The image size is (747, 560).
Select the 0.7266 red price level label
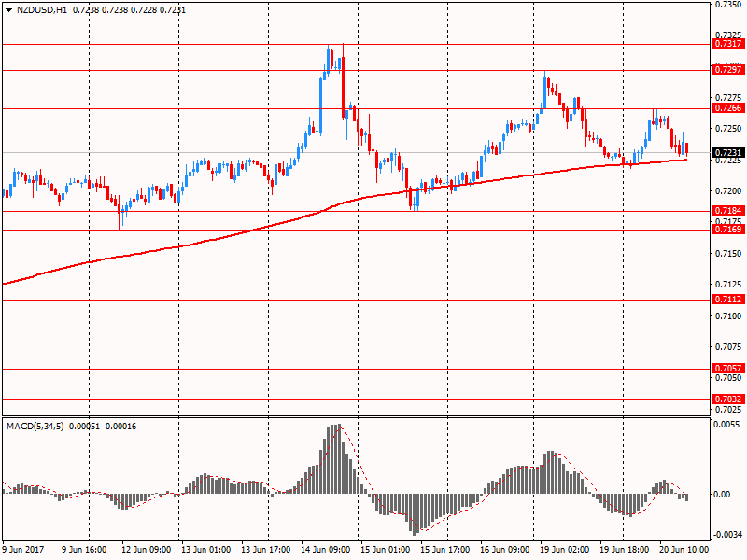tap(728, 108)
